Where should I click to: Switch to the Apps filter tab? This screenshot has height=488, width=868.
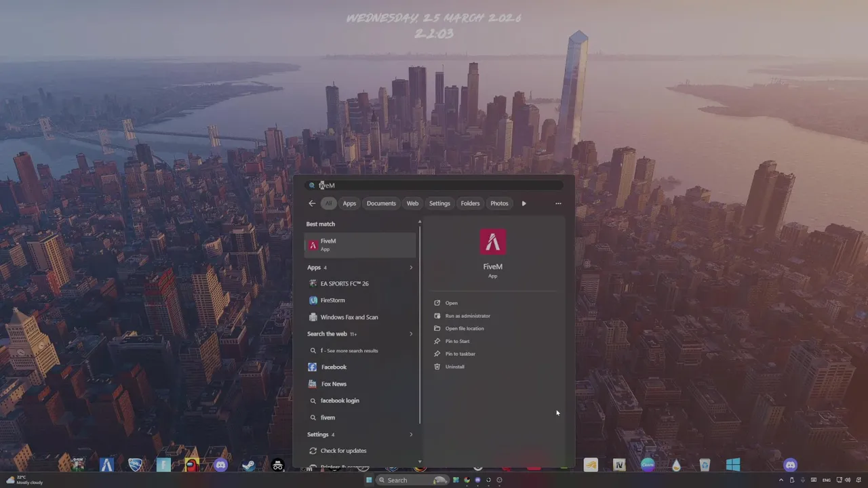coord(349,203)
